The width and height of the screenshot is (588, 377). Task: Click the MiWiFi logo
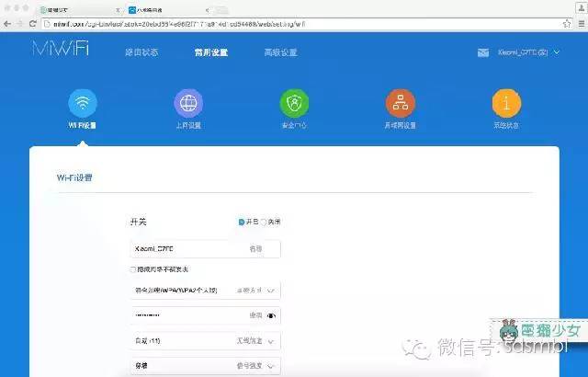point(61,49)
